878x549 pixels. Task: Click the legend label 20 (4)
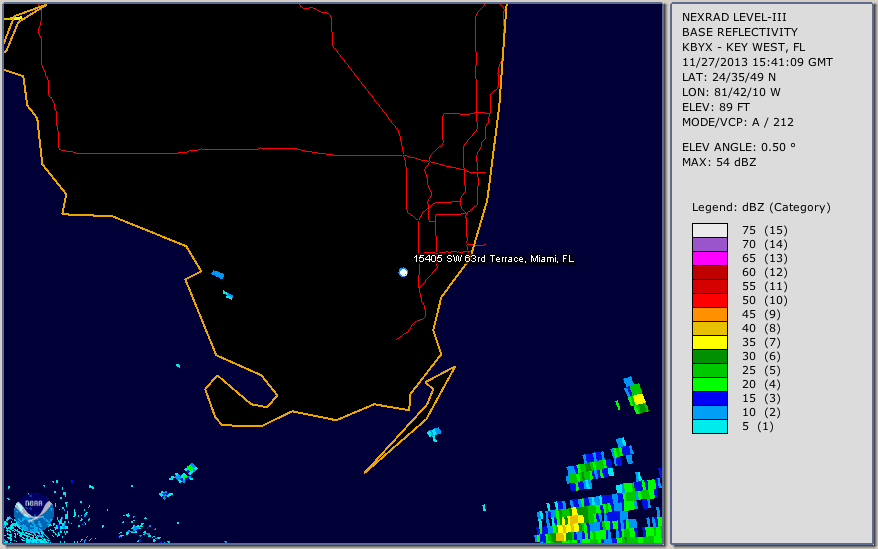(761, 384)
